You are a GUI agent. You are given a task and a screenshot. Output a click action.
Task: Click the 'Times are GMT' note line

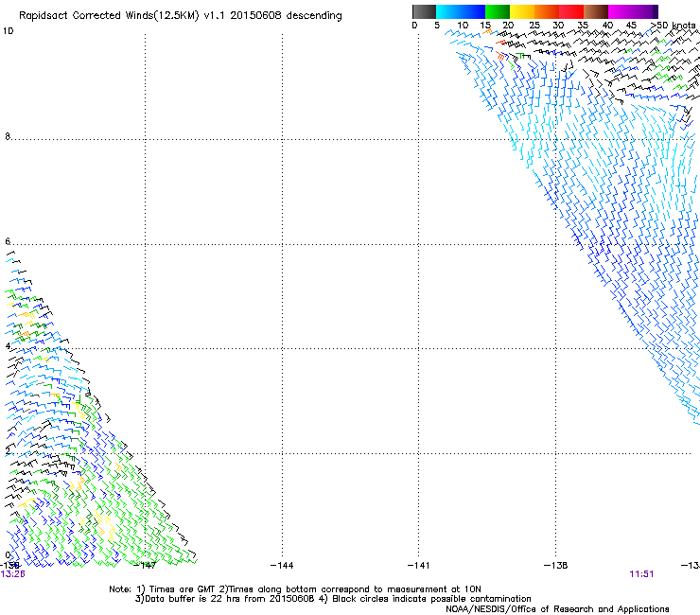(x=295, y=589)
